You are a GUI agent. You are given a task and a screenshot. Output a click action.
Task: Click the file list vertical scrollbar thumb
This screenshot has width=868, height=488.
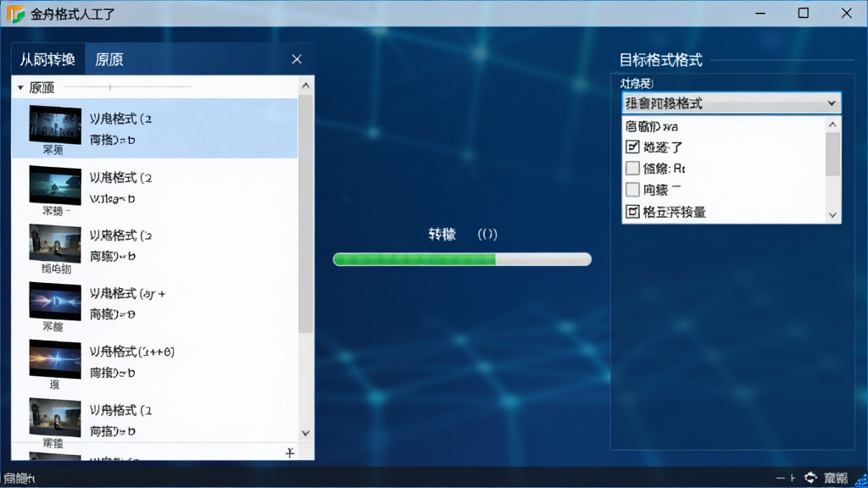pyautogui.click(x=305, y=214)
